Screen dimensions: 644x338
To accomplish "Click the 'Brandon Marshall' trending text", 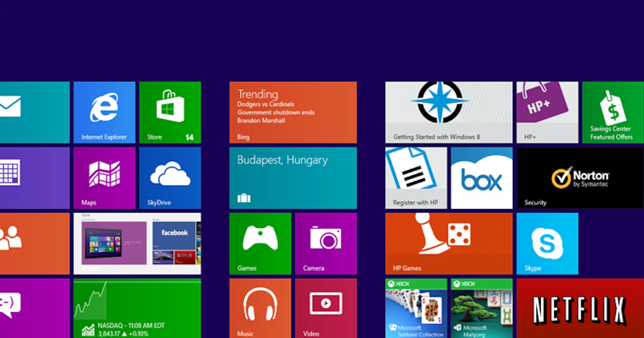I will tap(261, 120).
